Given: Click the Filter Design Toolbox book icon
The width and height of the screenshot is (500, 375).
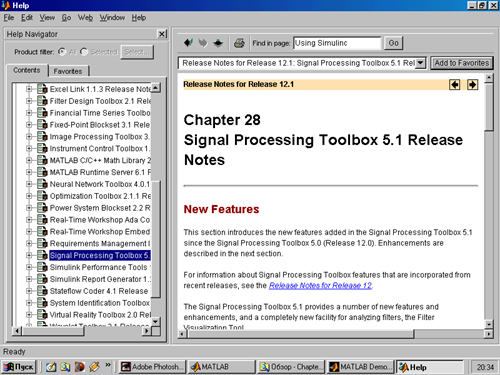Looking at the screenshot, I should pos(42,101).
